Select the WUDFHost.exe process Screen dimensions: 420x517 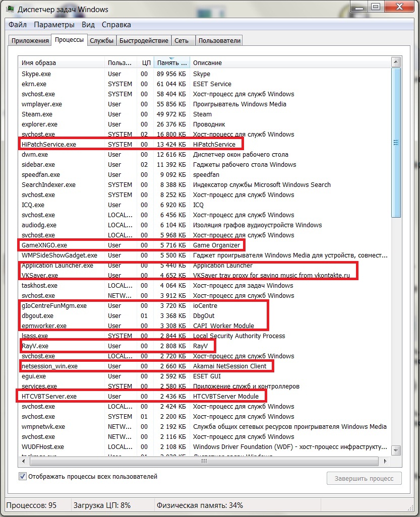[205, 447]
